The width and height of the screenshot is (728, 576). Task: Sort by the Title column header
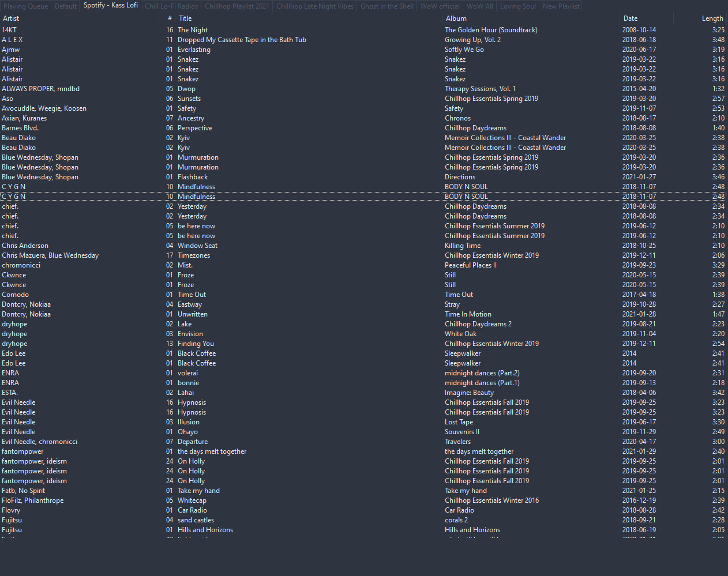click(x=185, y=18)
